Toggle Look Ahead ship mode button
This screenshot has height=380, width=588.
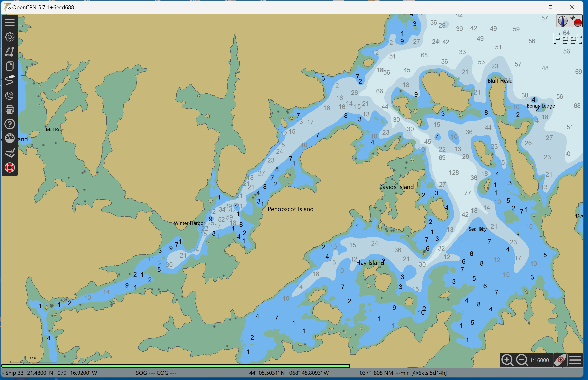[560, 360]
